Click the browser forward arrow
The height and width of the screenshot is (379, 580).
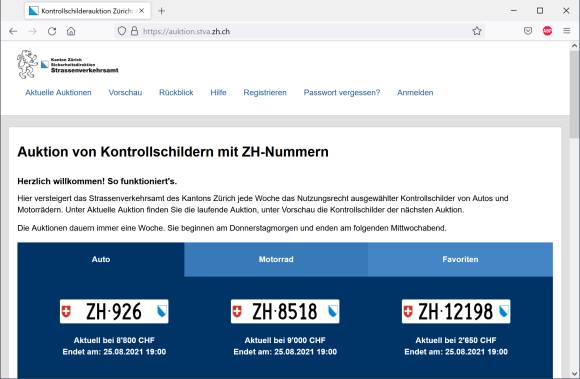point(33,31)
